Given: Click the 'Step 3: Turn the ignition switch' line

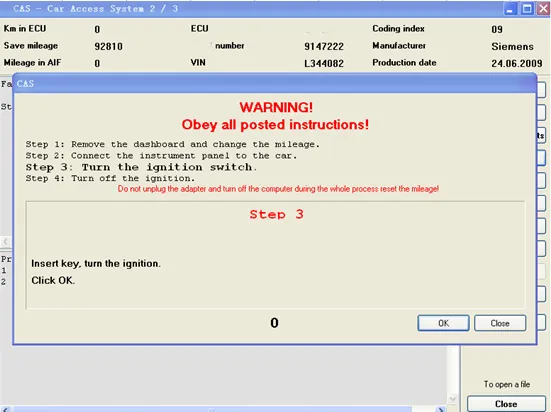Looking at the screenshot, I should click(141, 167).
